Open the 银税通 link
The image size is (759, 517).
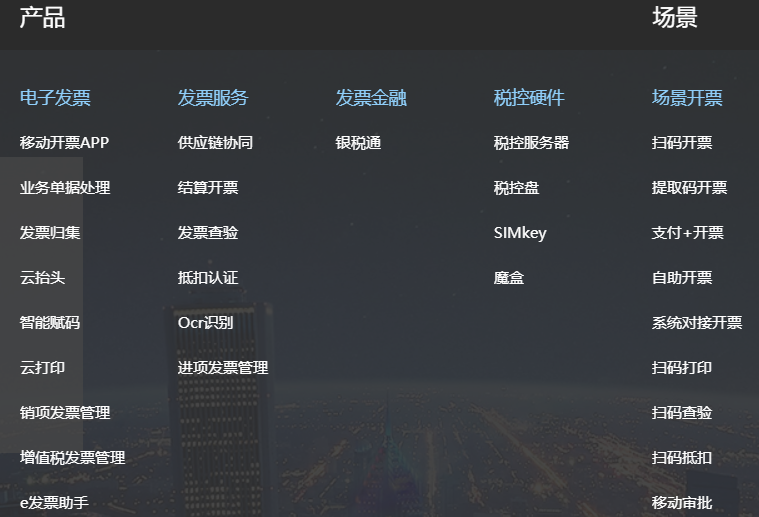click(358, 143)
